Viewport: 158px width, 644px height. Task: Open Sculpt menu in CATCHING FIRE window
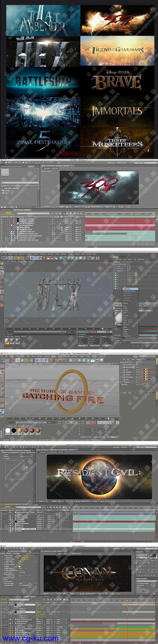(x=59, y=356)
